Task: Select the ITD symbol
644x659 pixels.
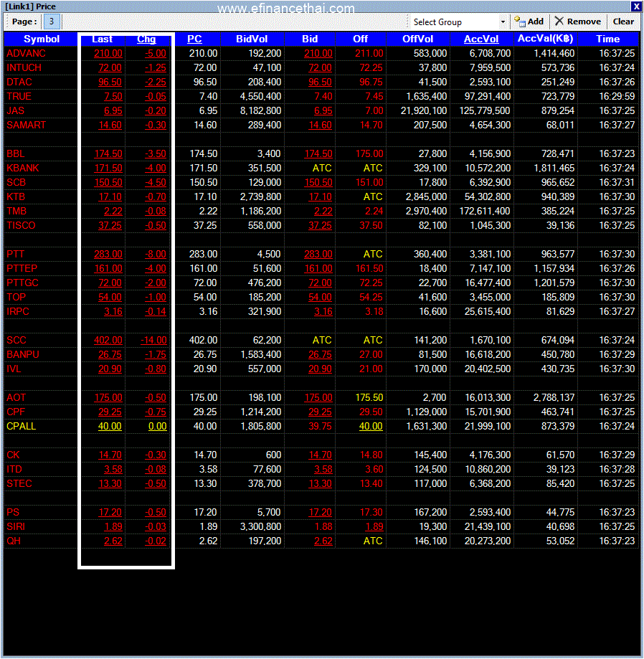Action: [x=14, y=469]
